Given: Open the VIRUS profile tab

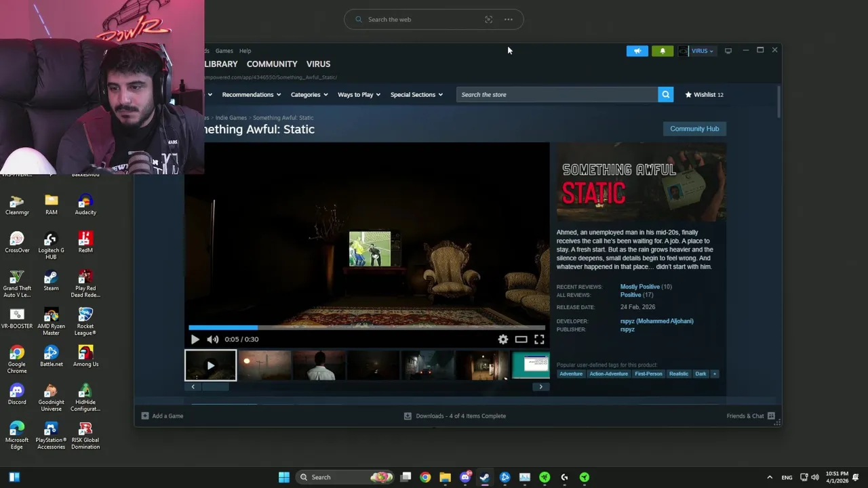Looking at the screenshot, I should click(x=318, y=64).
